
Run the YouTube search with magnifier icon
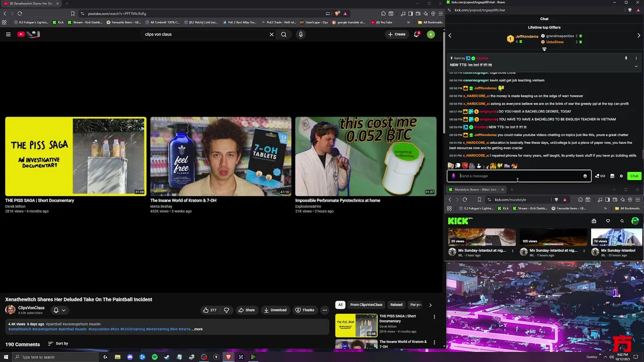pos(284,34)
